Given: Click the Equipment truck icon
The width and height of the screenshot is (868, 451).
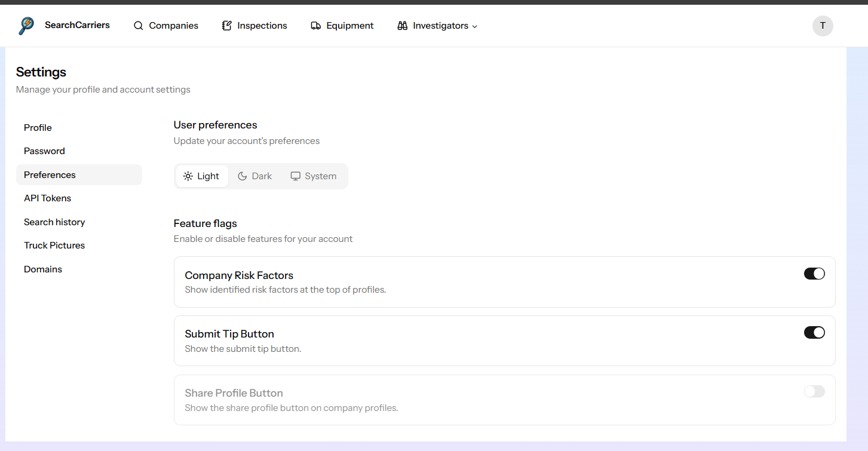Looking at the screenshot, I should tap(316, 26).
